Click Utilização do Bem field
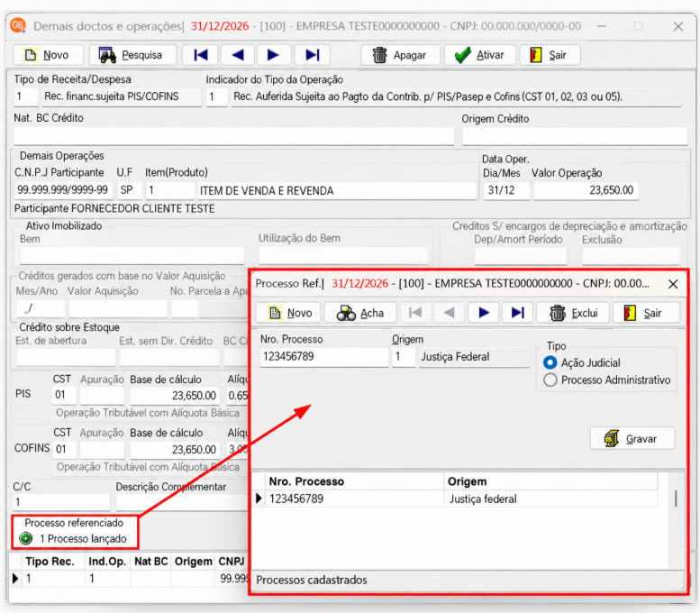The width and height of the screenshot is (700, 613). (x=343, y=255)
